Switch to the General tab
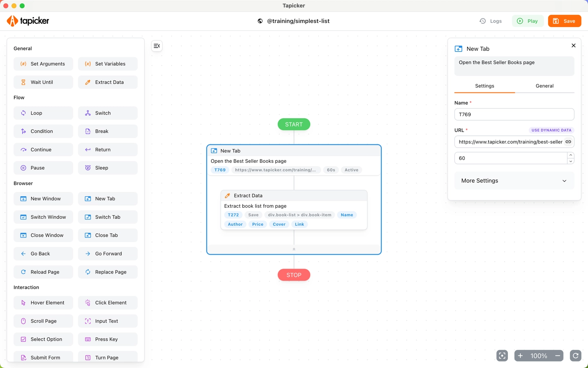Image resolution: width=588 pixels, height=368 pixels. [x=545, y=86]
